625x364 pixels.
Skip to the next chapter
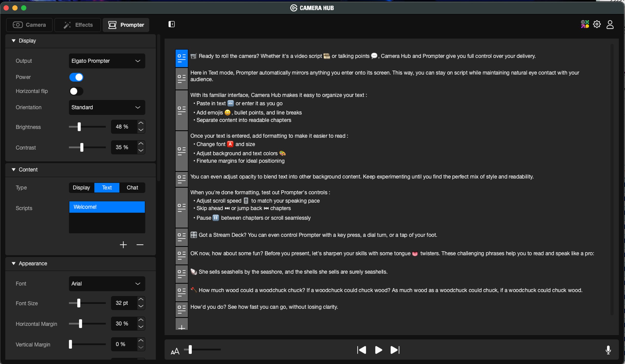click(395, 350)
